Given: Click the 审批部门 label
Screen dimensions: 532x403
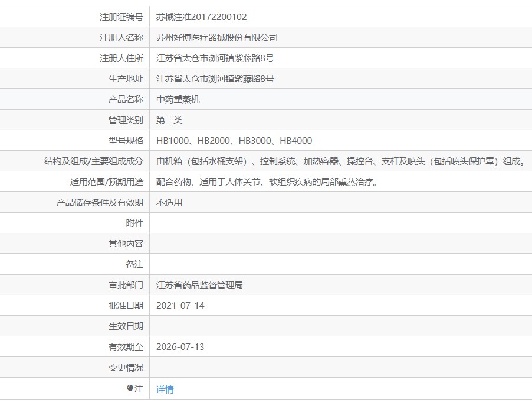Looking at the screenshot, I should tap(126, 285).
